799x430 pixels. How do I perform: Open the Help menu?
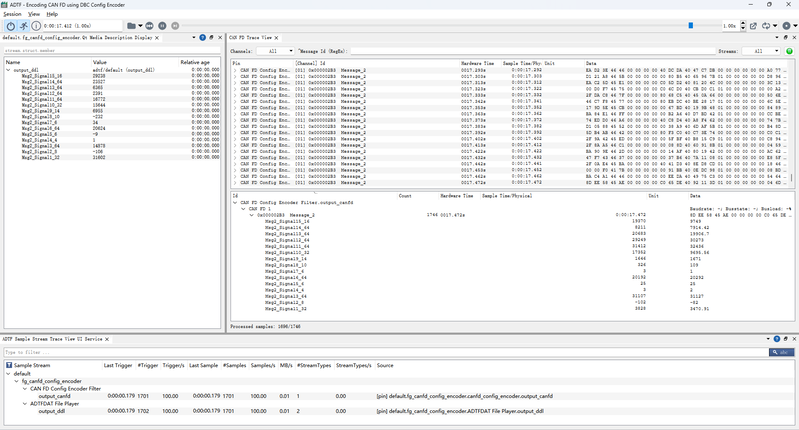coord(52,14)
